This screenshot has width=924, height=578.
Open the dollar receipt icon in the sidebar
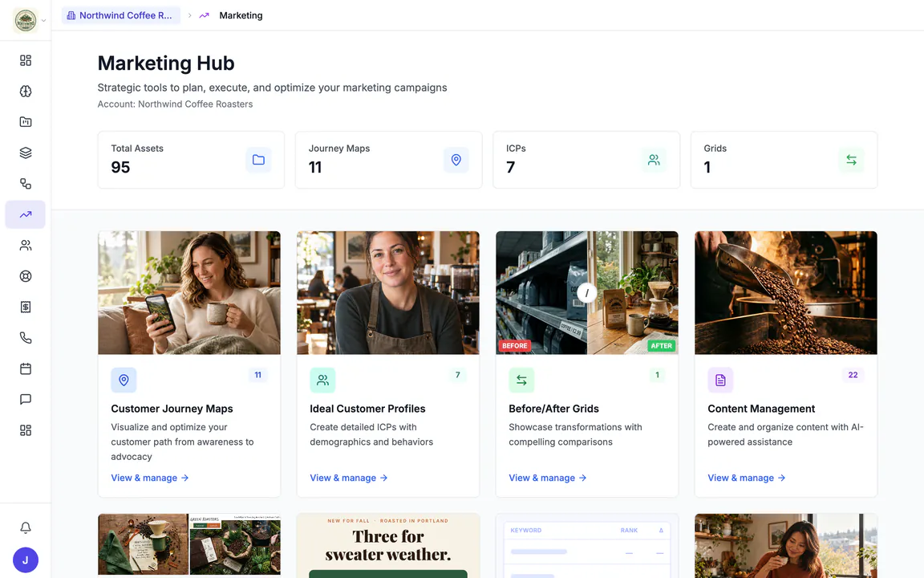point(26,307)
